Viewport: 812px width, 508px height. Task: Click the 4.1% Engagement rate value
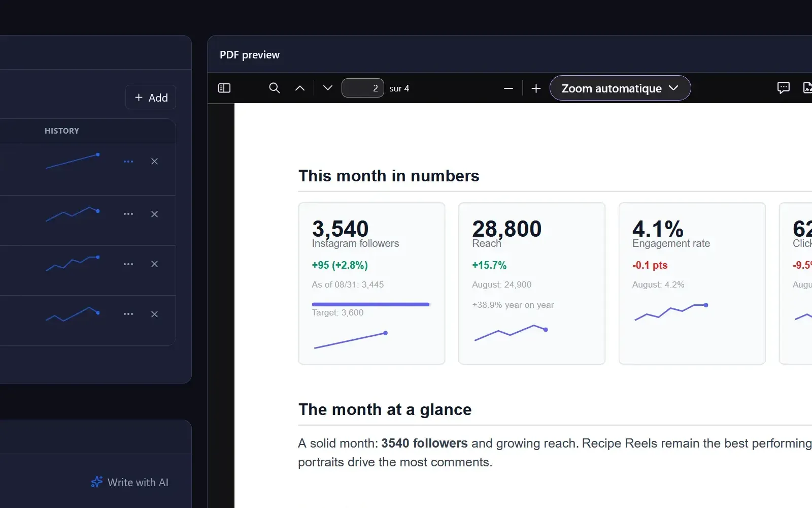click(x=658, y=229)
